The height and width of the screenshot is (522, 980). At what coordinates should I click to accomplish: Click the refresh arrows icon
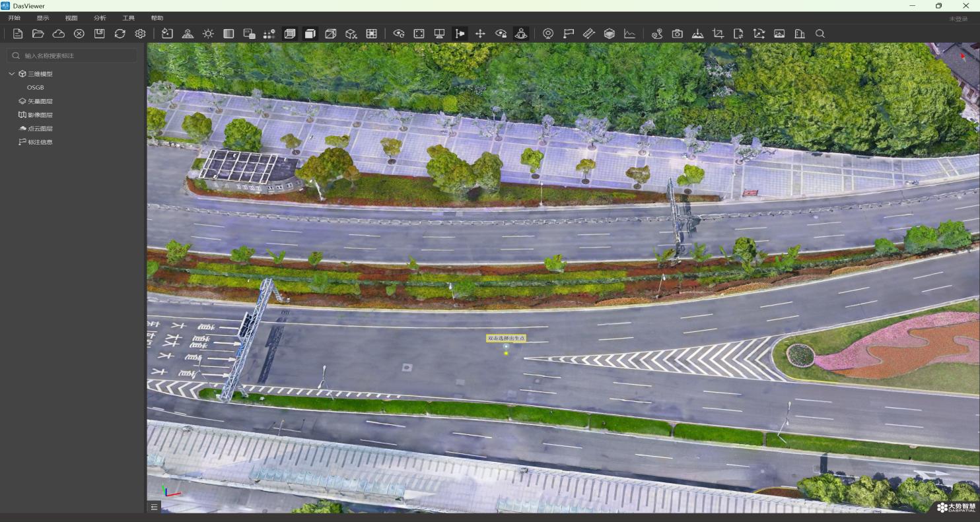tap(120, 34)
